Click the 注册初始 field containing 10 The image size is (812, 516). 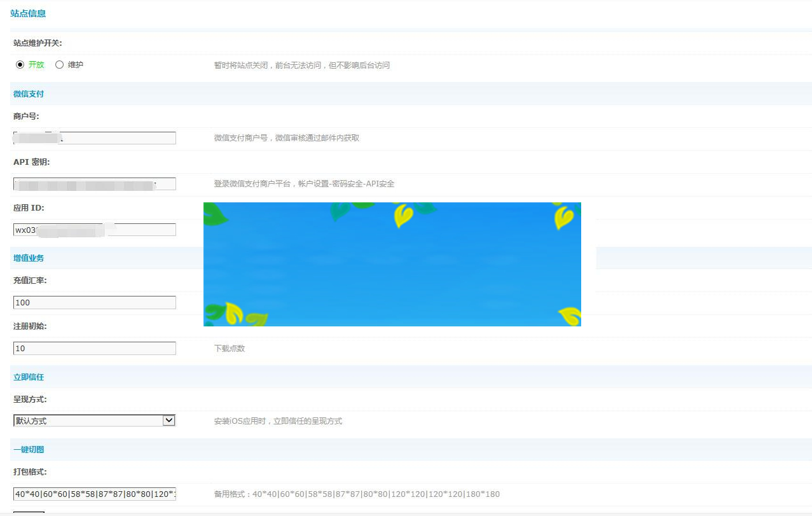pyautogui.click(x=94, y=348)
